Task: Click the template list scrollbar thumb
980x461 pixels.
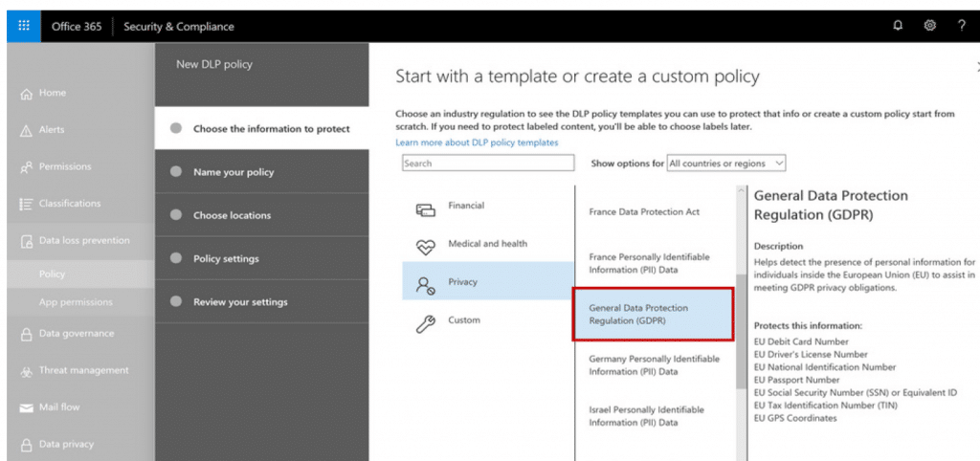Action: (x=741, y=330)
